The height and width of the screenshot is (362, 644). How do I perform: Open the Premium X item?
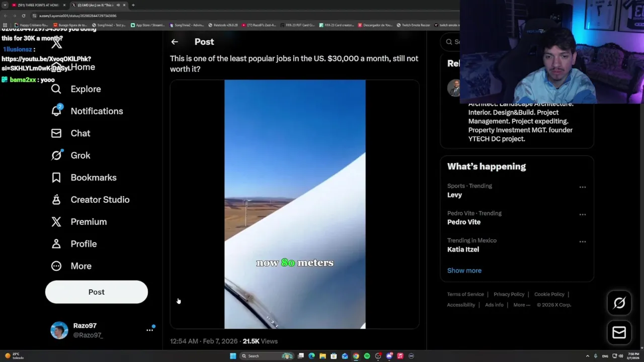(78, 222)
